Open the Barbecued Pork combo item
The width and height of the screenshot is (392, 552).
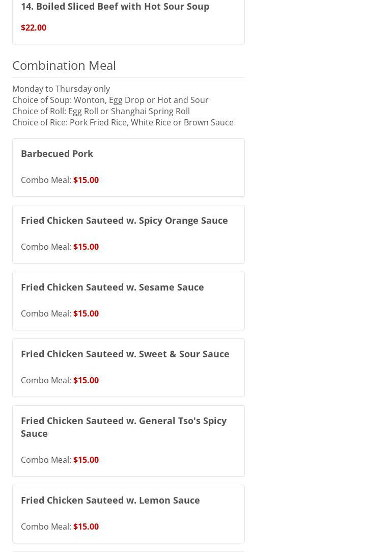pos(57,153)
